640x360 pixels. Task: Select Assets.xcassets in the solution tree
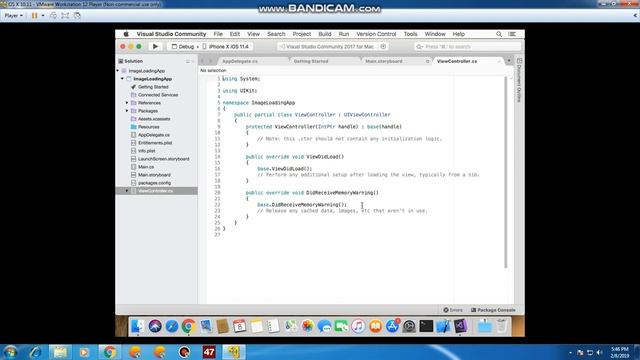154,119
